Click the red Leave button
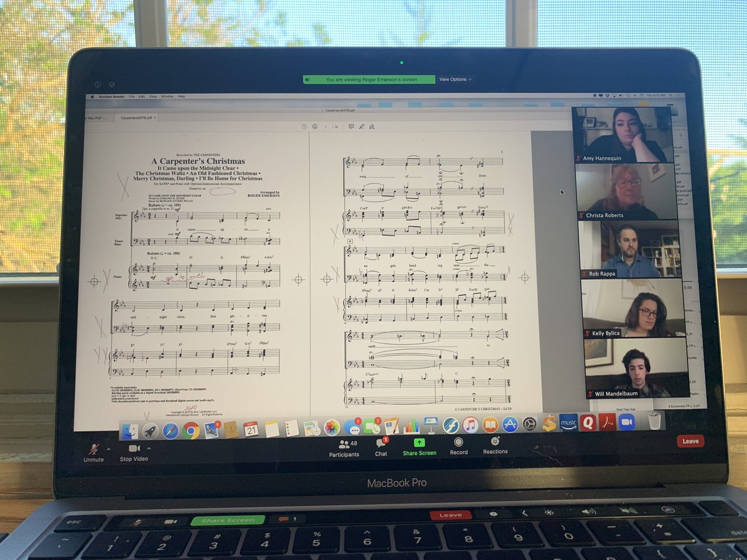Screen dimensions: 747x560 [x=690, y=441]
